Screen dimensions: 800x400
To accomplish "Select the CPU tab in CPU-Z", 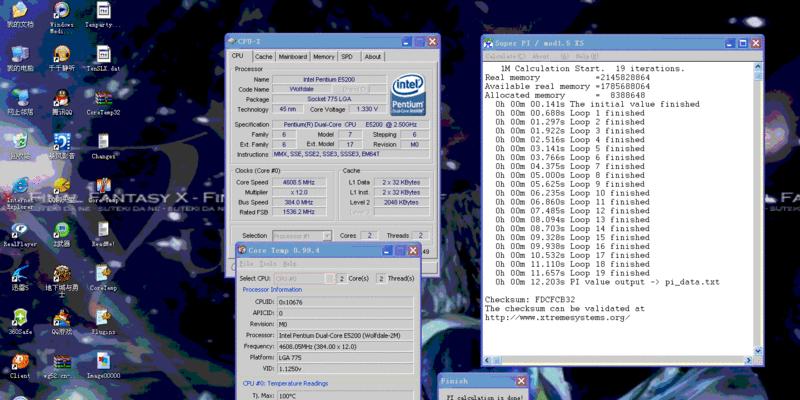I will tap(238, 56).
